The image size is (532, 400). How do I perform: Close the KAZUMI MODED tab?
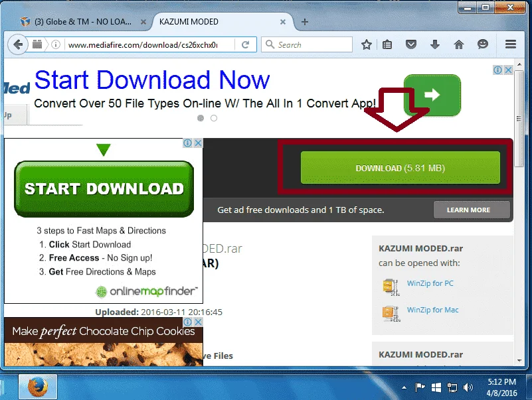pyautogui.click(x=283, y=22)
